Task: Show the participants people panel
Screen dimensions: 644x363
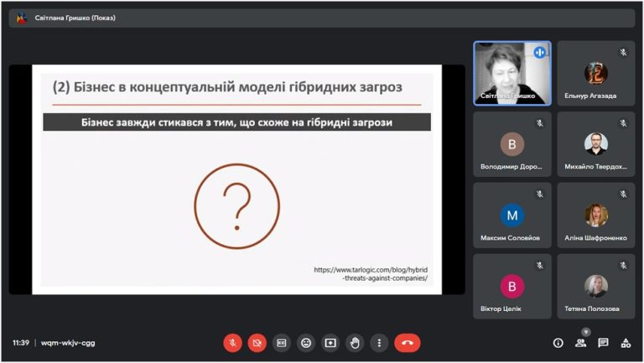Action: (580, 343)
